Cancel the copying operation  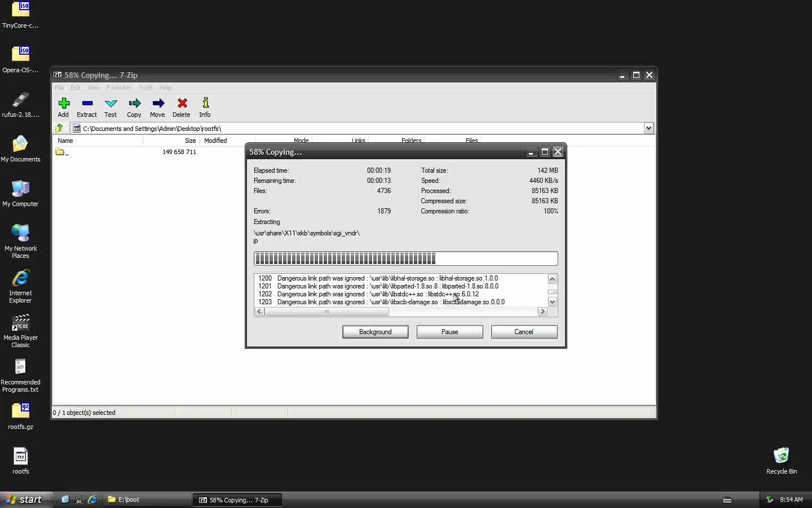click(524, 332)
